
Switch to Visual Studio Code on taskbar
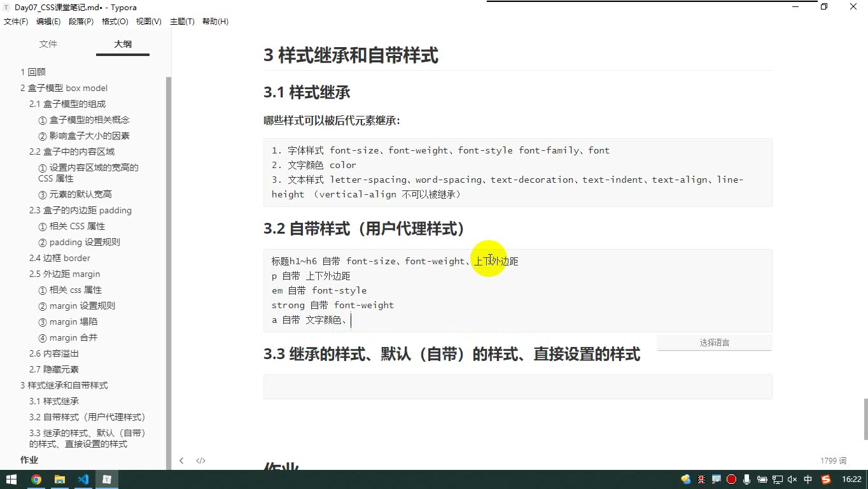(x=83, y=479)
